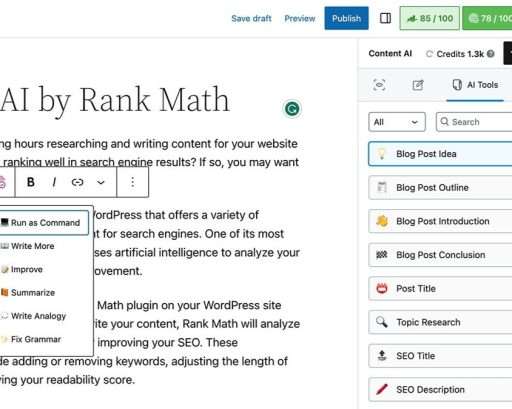Toggle italic formatting in block toolbar
This screenshot has height=409, width=512.
pyautogui.click(x=54, y=182)
